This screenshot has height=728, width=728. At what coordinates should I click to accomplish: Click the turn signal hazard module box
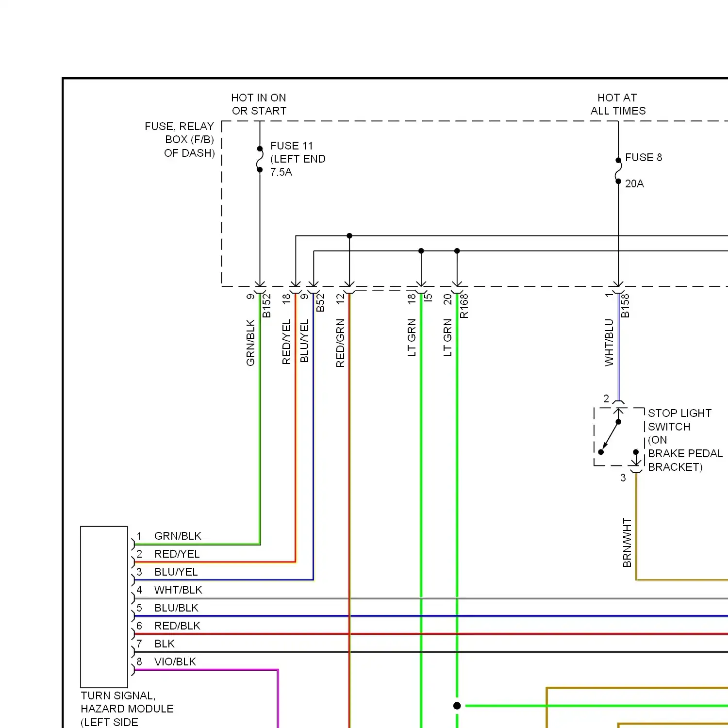tap(104, 607)
